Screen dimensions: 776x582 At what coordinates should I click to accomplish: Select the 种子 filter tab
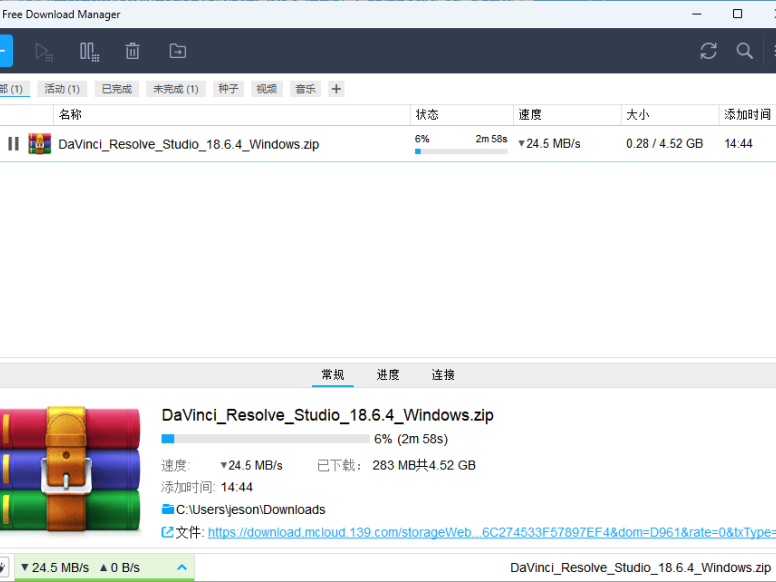(x=228, y=89)
